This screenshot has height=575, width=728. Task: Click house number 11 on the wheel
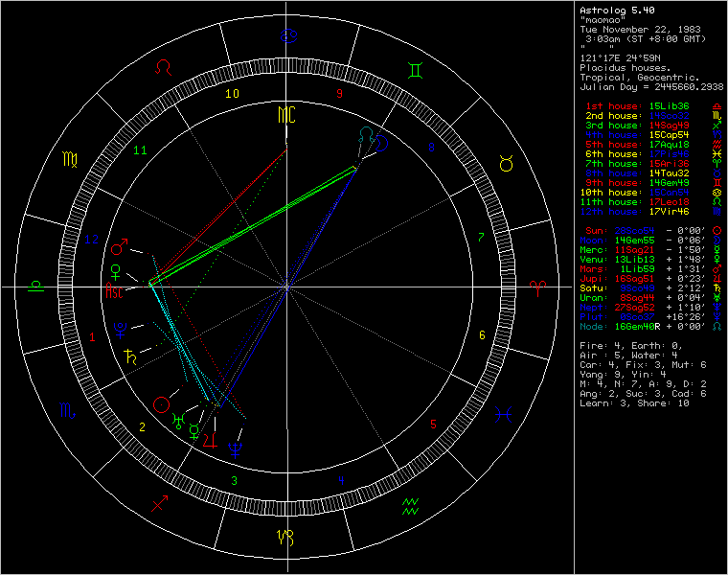[x=140, y=150]
